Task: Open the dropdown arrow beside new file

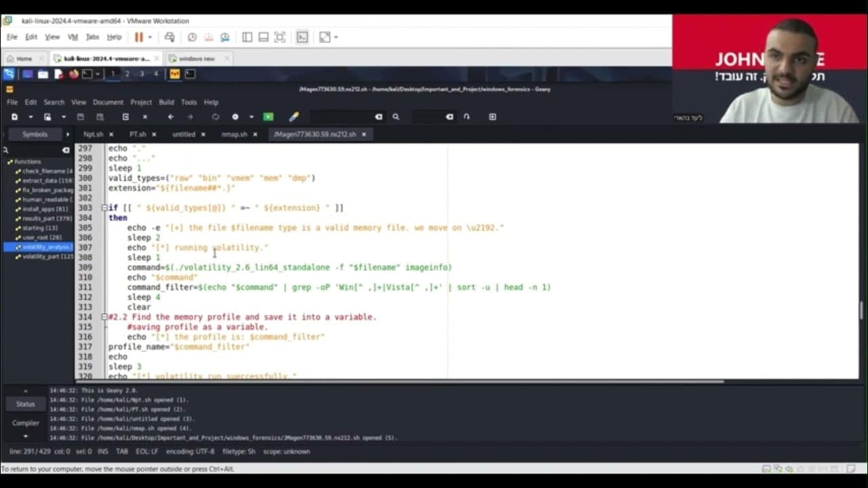Action: (x=30, y=117)
